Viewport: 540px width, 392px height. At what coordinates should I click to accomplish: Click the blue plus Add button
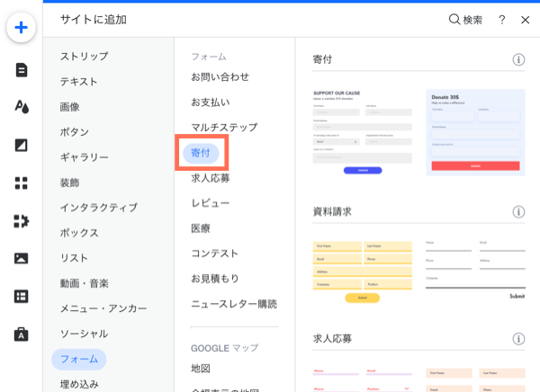point(21,28)
